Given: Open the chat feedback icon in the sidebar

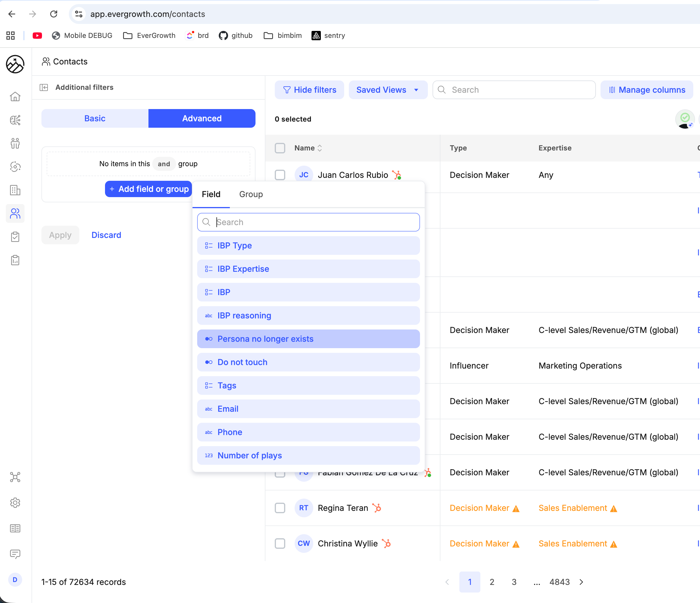Looking at the screenshot, I should 15,554.
